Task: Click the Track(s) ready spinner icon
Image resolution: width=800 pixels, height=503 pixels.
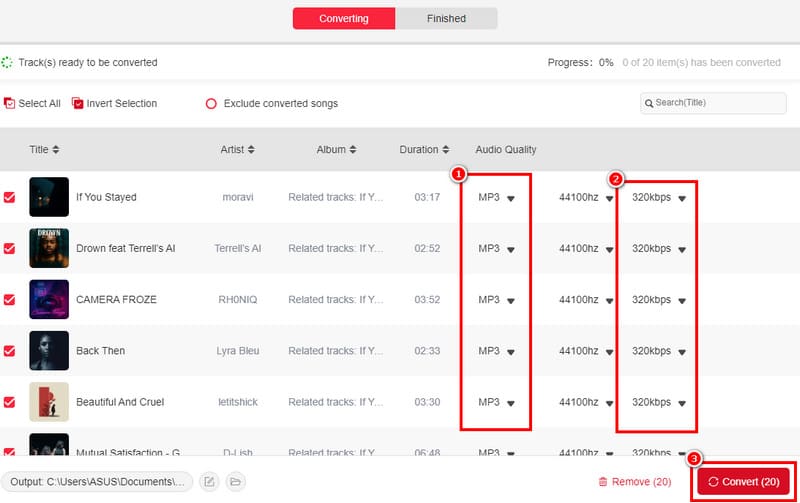Action: coord(7,62)
